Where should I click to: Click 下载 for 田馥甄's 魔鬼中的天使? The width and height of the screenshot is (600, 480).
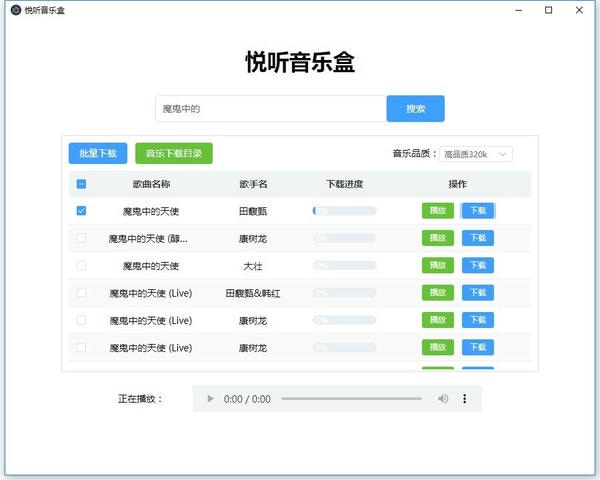(478, 211)
